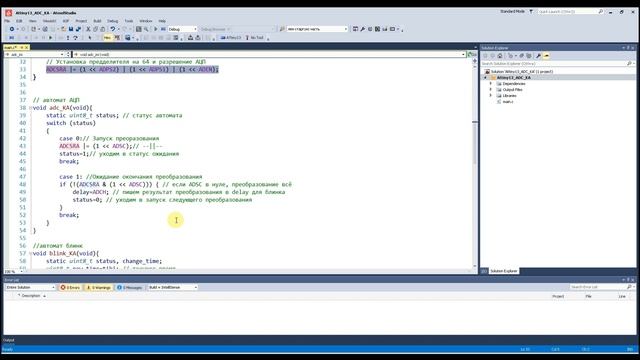Click the Copy toolbar icon
Image resolution: width=640 pixels, height=360 pixels.
(x=96, y=29)
